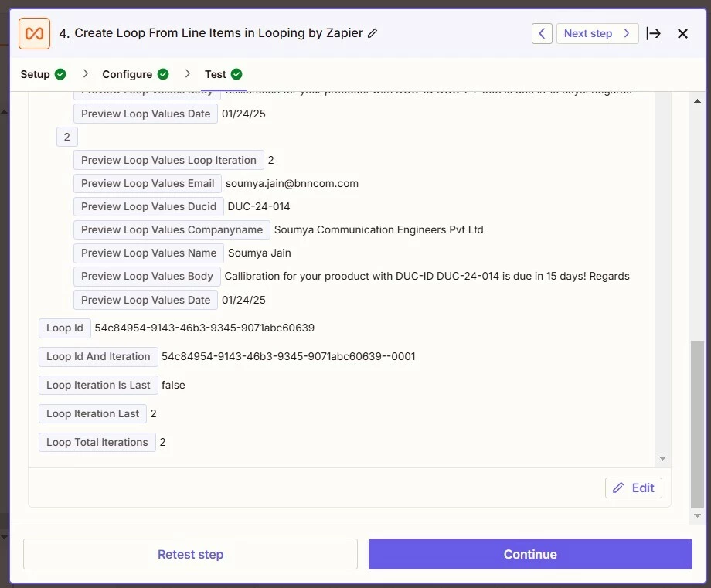Click Retest step button
Image resolution: width=711 pixels, height=588 pixels.
[190, 554]
